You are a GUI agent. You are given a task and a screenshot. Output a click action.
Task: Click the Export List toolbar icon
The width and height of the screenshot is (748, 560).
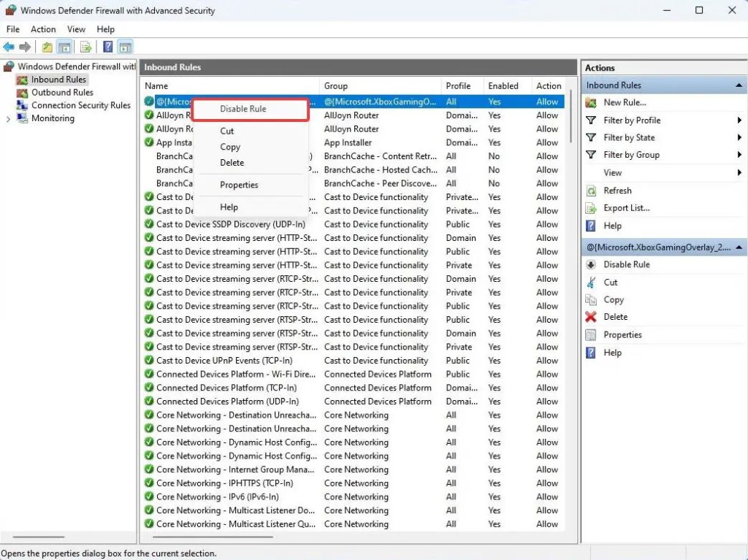86,47
